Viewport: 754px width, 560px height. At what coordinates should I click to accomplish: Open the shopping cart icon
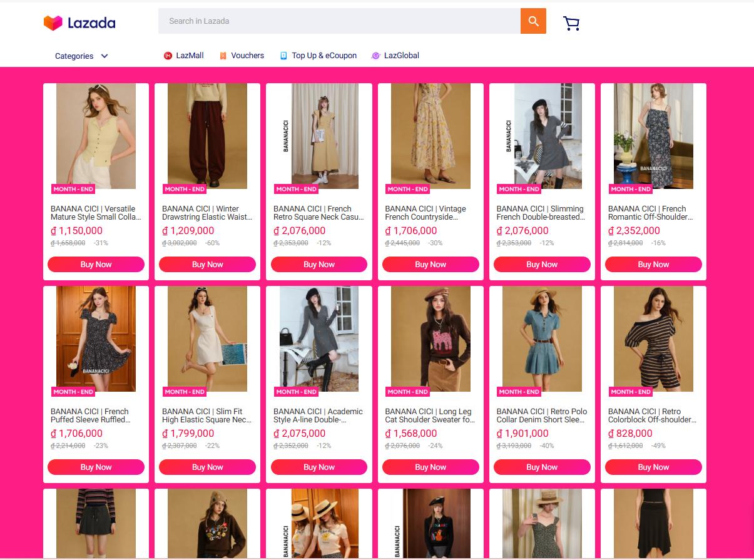[571, 23]
